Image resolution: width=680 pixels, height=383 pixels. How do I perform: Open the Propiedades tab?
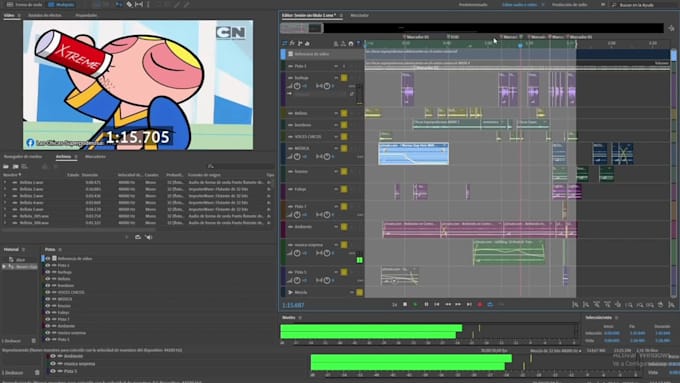click(86, 15)
